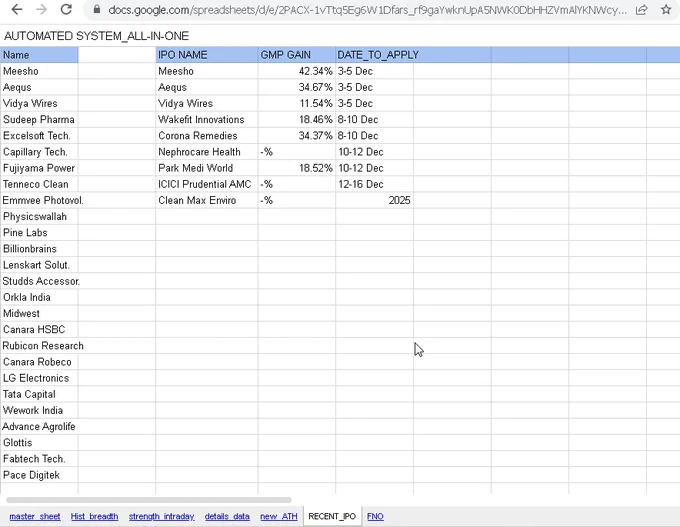
Task: Click the AUTOMATED SYSTEM_ALL-IN-ONE title
Action: (96, 36)
